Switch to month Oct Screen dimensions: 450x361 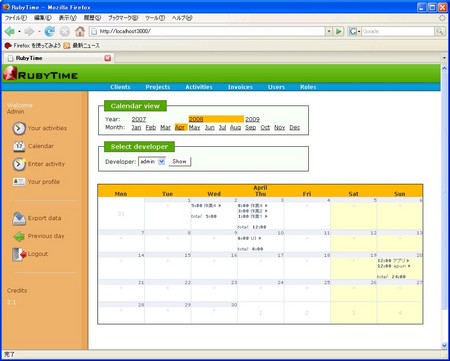265,127
